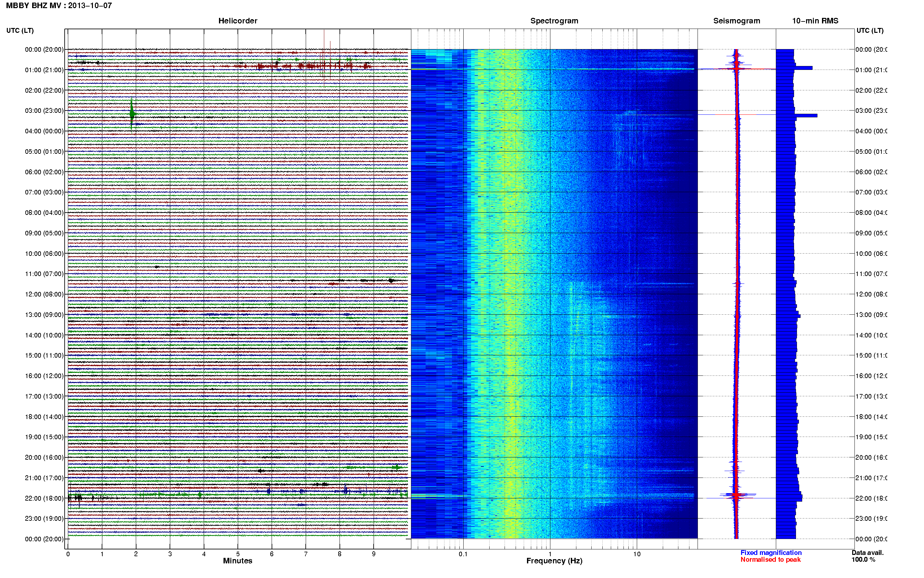Click the left '01:00 (21:00)' time label

coord(44,70)
